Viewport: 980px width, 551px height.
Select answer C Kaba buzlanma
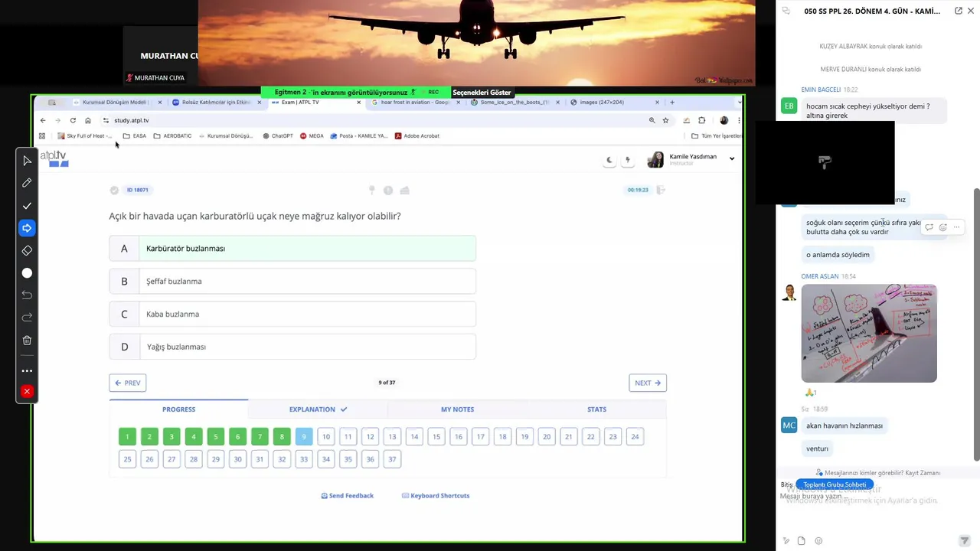point(292,314)
